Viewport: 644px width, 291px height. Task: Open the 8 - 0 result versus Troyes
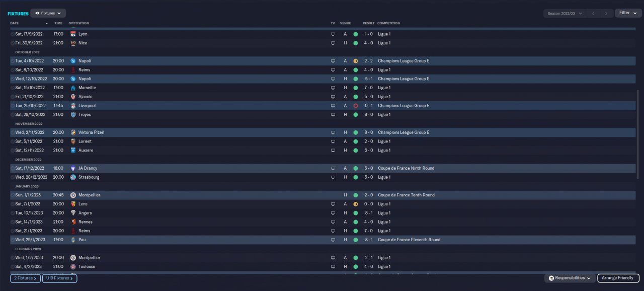pos(369,115)
